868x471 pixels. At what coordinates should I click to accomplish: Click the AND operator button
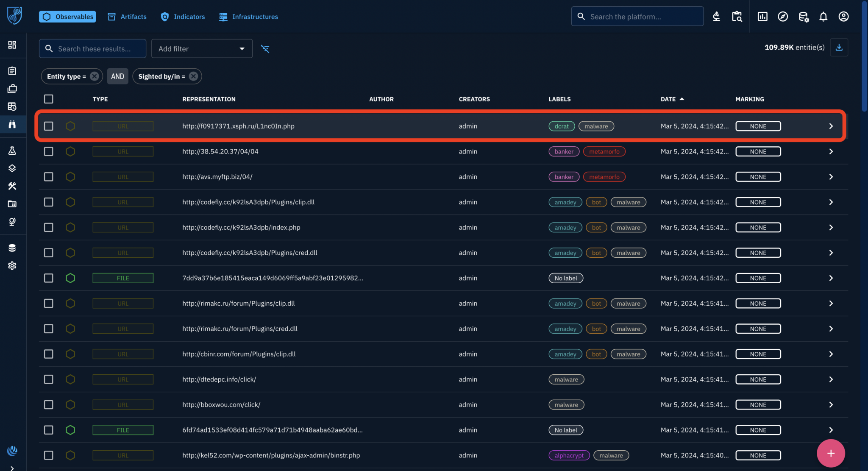(x=117, y=76)
